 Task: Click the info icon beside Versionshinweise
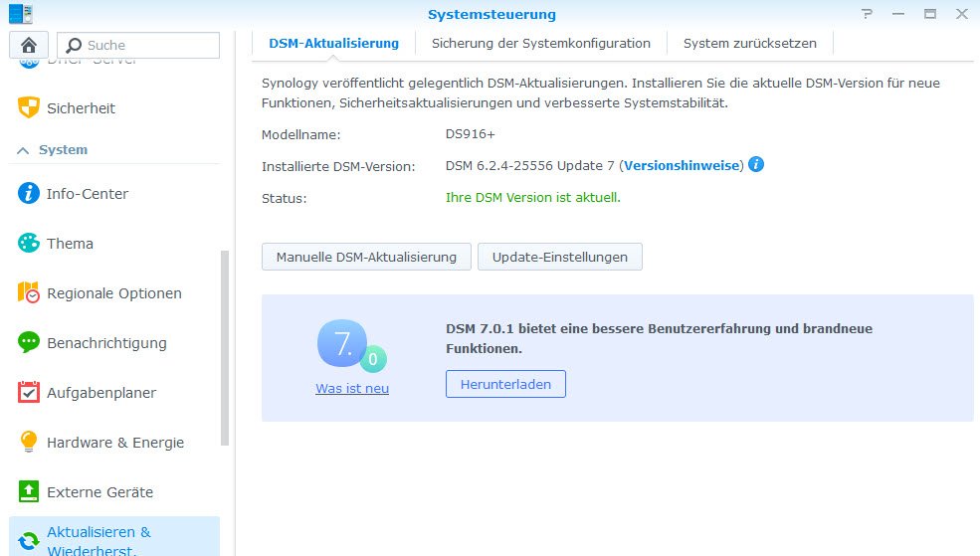click(755, 164)
